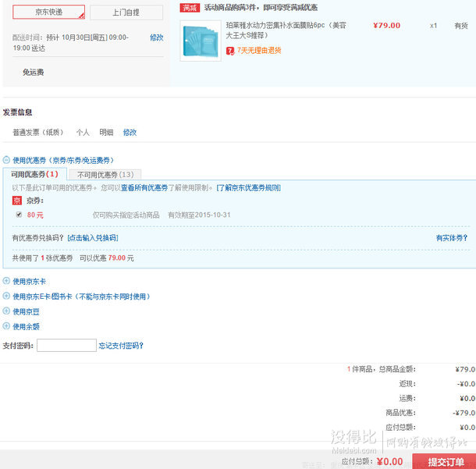Click bottom total ¥0.00 amount
Screen dimensions: 476x469
pos(389,462)
